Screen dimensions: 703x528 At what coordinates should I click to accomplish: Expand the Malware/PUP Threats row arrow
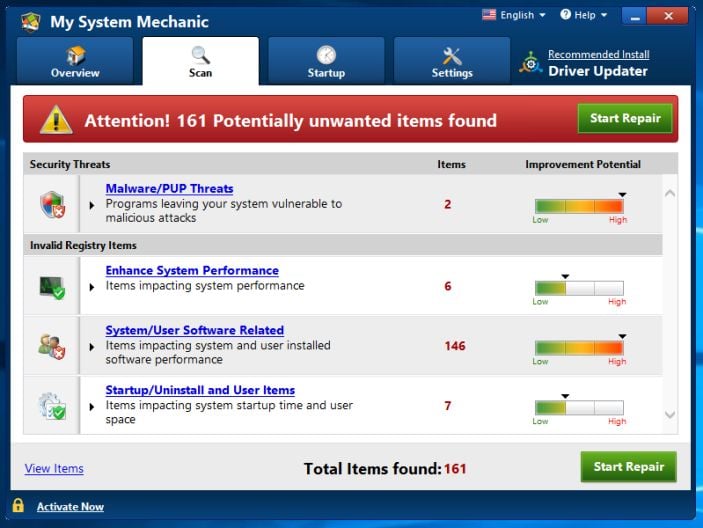coord(92,205)
